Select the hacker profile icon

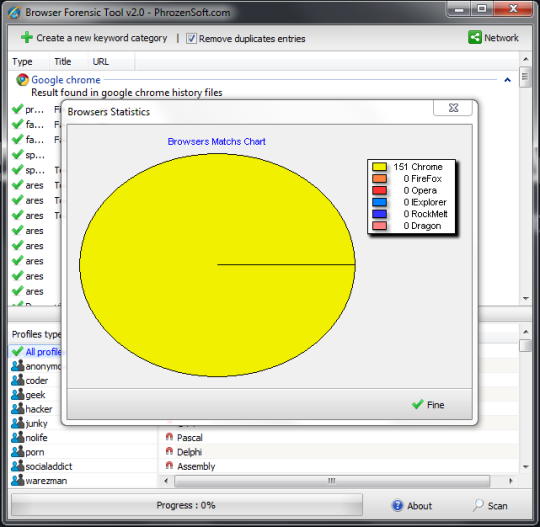pos(18,409)
